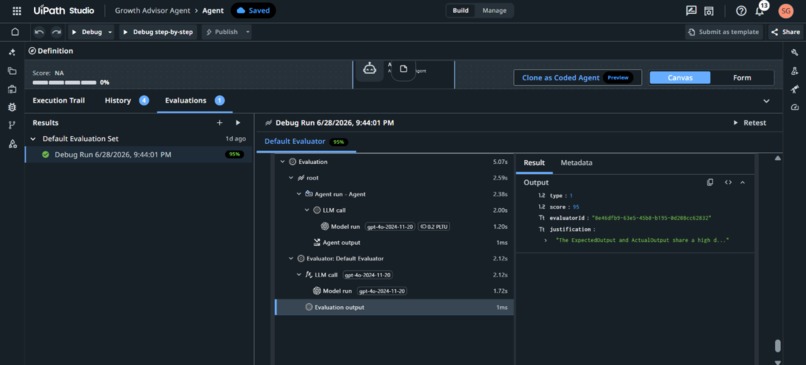Collapse the Evaluation tree node
This screenshot has height=365, width=806.
(x=282, y=162)
